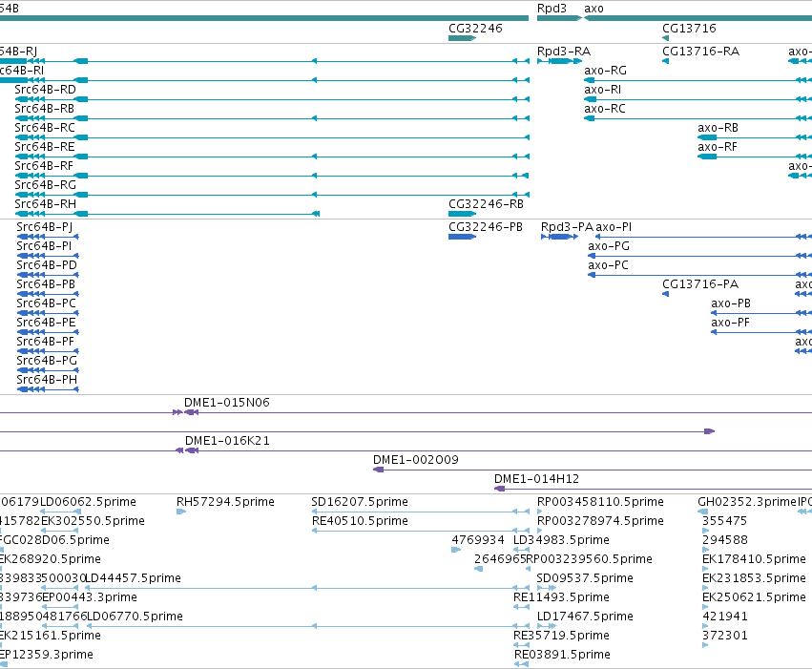
Task: Click the 372301 feature label
Action: point(725,637)
